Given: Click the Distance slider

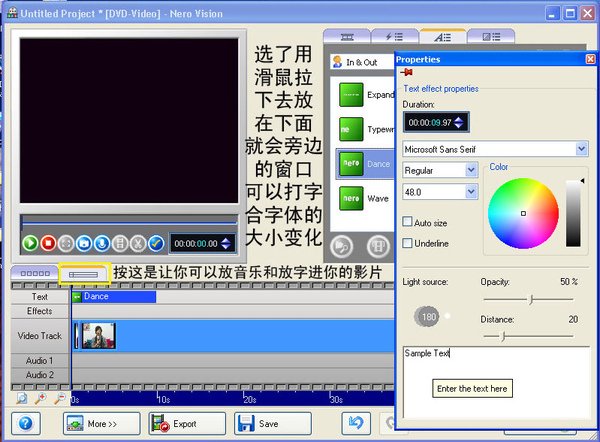Looking at the screenshot, I should [x=528, y=336].
